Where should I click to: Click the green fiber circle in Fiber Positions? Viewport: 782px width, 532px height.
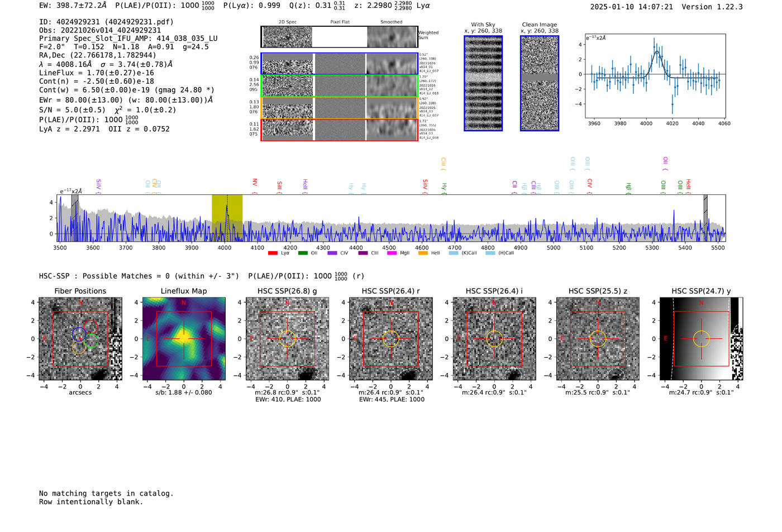[92, 341]
